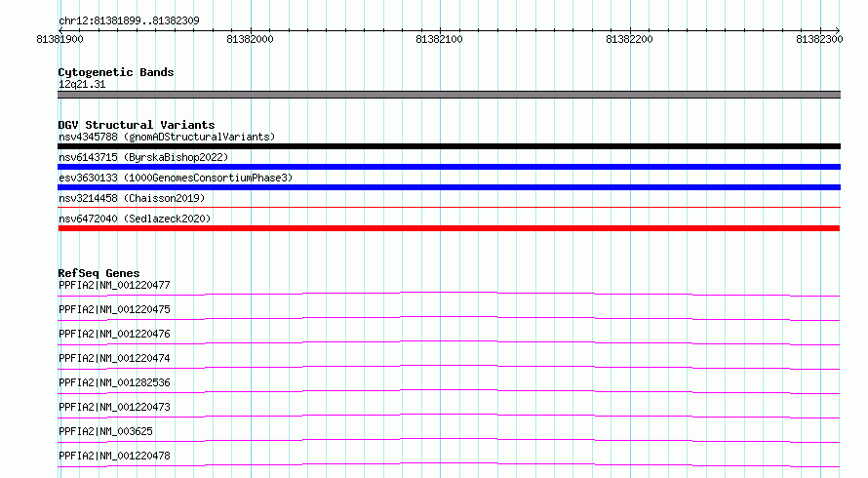Viewport: 868px width, 478px height.
Task: Select the blue nsv6143715 variant bar
Action: pyautogui.click(x=449, y=167)
